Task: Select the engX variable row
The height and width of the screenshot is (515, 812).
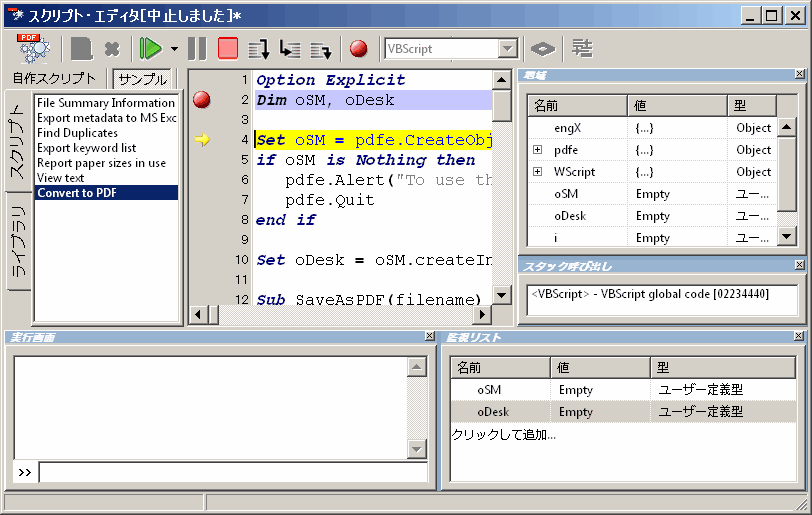Action: point(652,128)
